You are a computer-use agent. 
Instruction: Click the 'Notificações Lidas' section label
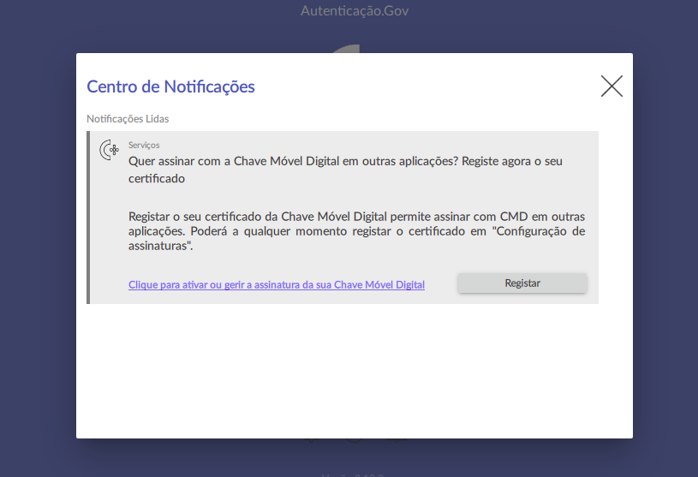click(x=128, y=119)
